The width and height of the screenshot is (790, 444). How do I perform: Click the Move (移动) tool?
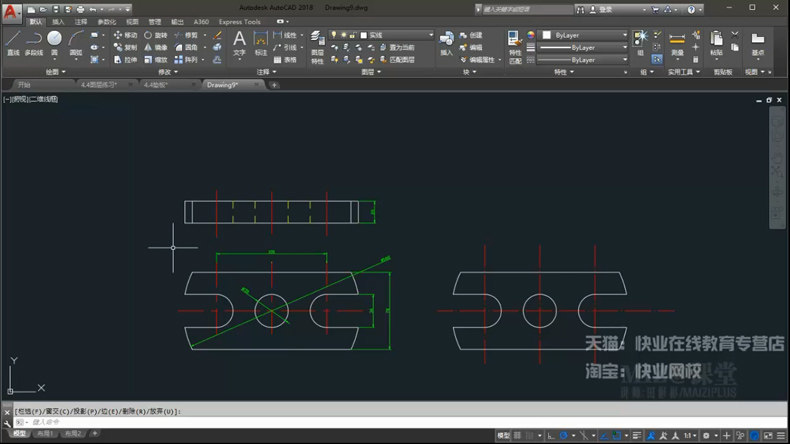pyautogui.click(x=125, y=35)
